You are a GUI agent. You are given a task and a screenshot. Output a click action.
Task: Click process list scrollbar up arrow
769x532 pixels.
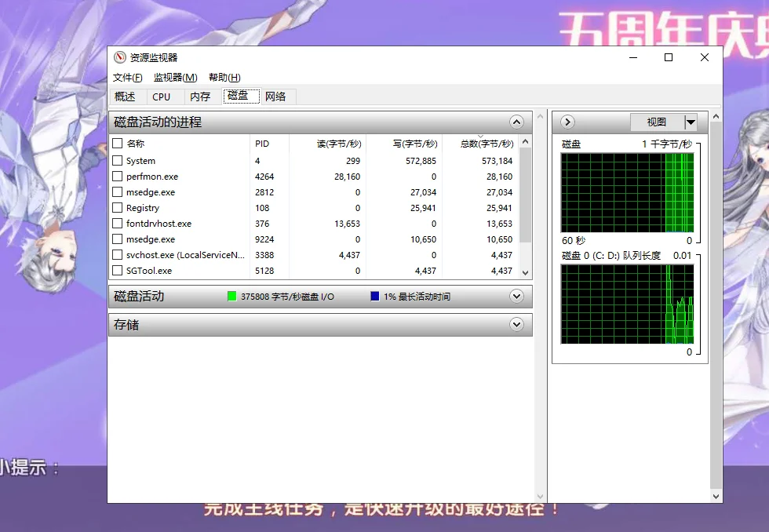(x=525, y=142)
